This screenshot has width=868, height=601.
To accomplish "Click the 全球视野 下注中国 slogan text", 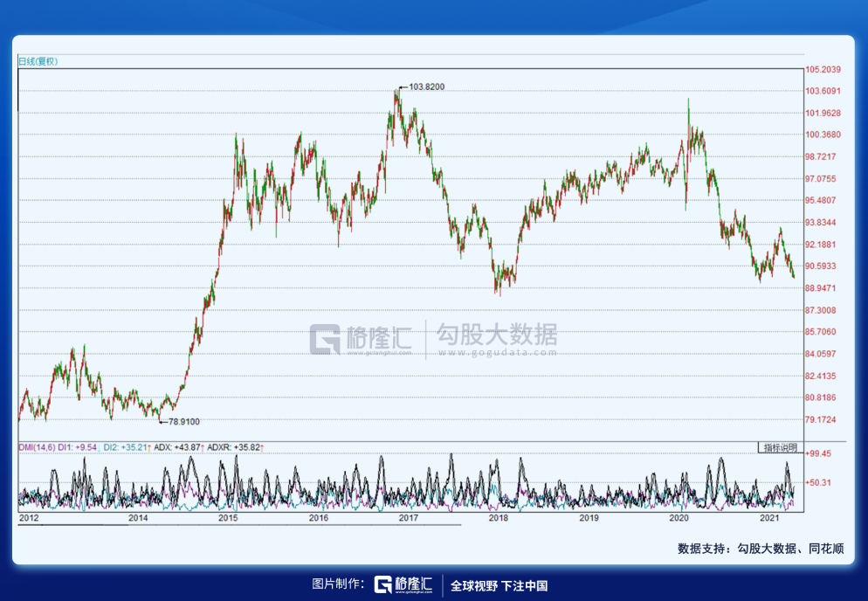I will [x=499, y=585].
